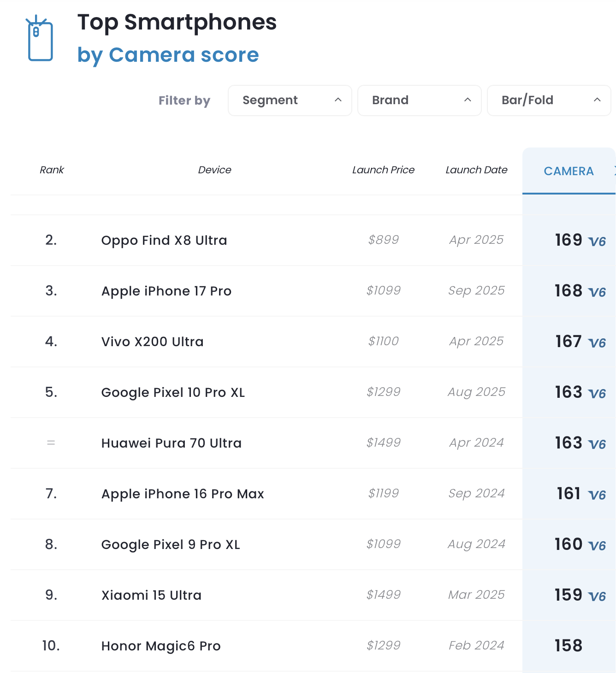The image size is (616, 673).
Task: Select the CAMERA score tab
Action: [569, 171]
